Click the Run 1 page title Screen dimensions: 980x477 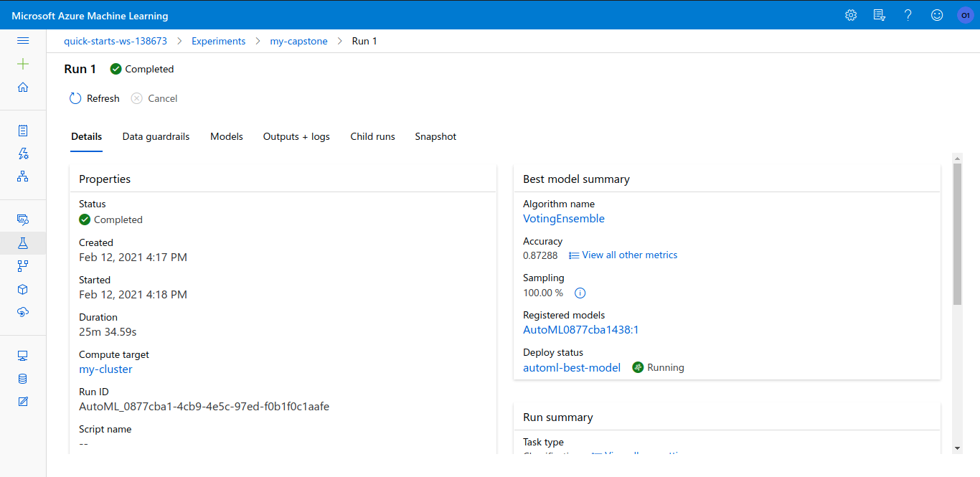point(80,69)
